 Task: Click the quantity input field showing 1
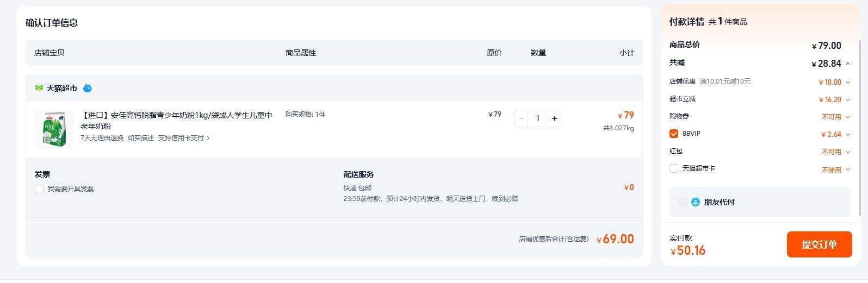[538, 118]
